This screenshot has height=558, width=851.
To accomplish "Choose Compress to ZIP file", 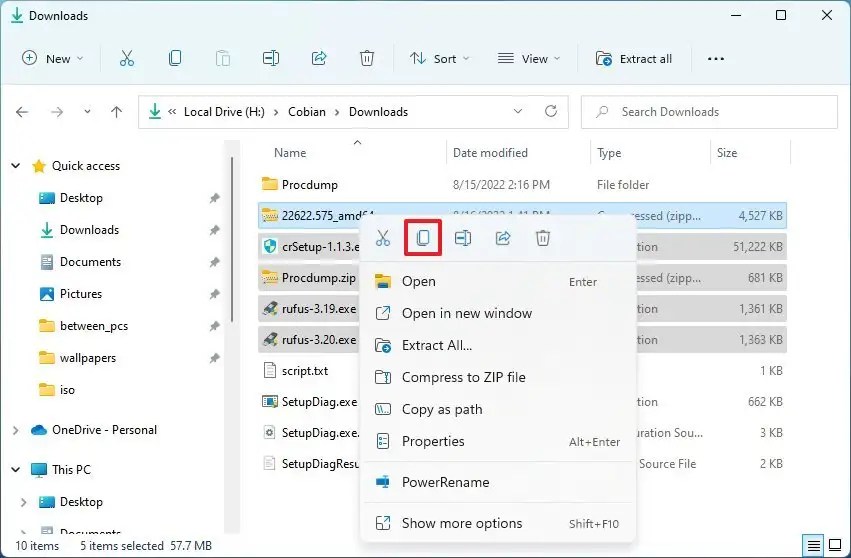I will pos(498,377).
